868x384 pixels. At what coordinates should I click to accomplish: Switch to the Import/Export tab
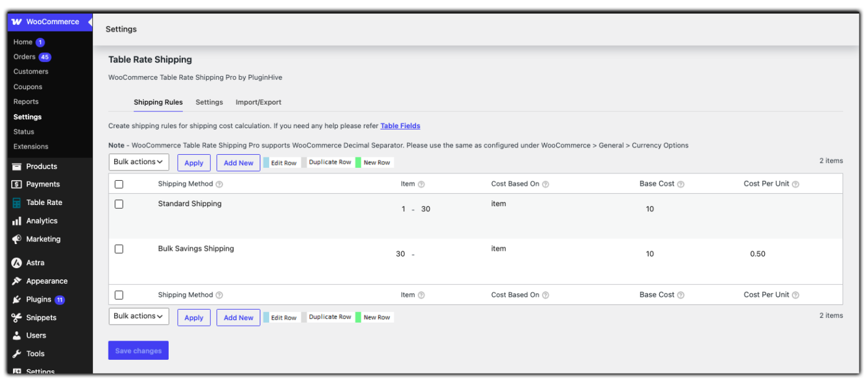pyautogui.click(x=259, y=102)
